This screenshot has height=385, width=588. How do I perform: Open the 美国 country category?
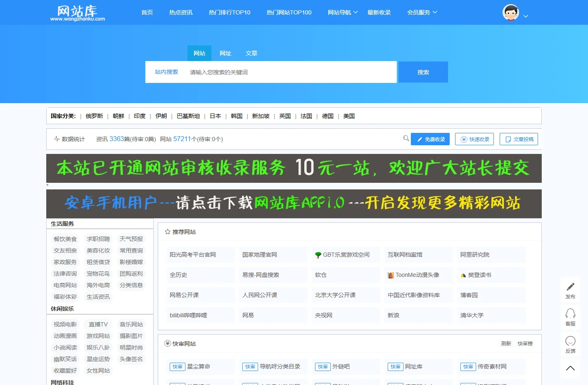(x=349, y=116)
